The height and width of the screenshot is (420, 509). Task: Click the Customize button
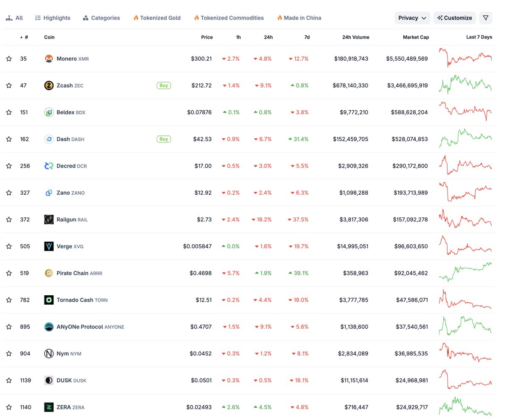[x=455, y=18]
